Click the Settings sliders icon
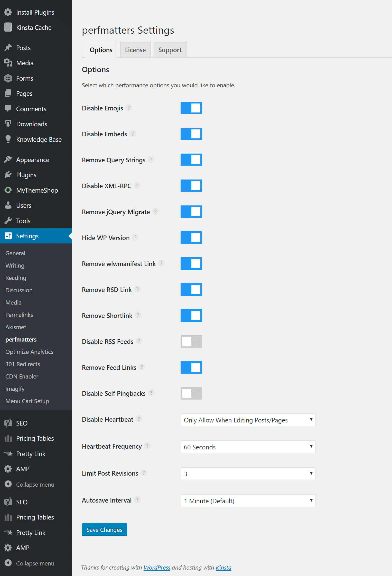Image resolution: width=392 pixels, height=576 pixels. [x=8, y=236]
